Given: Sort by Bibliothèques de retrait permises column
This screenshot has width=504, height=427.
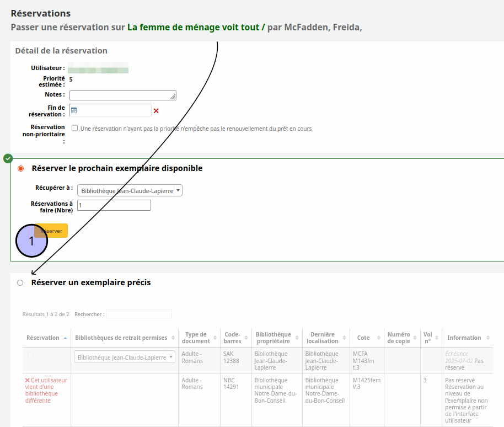Looking at the screenshot, I should point(125,338).
